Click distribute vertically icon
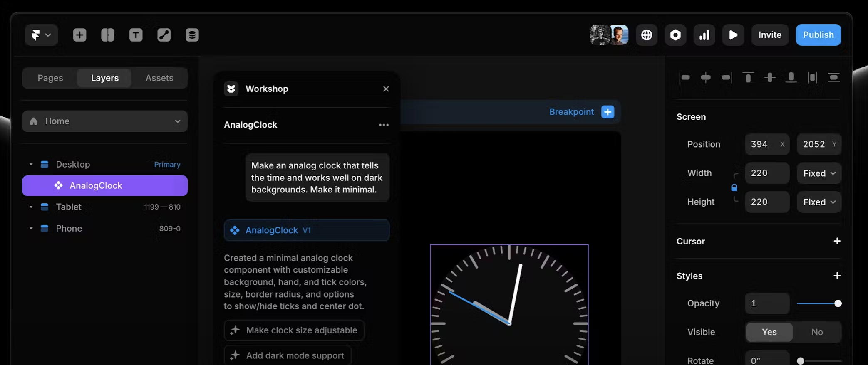Viewport: 868px width, 365px height. click(x=833, y=78)
